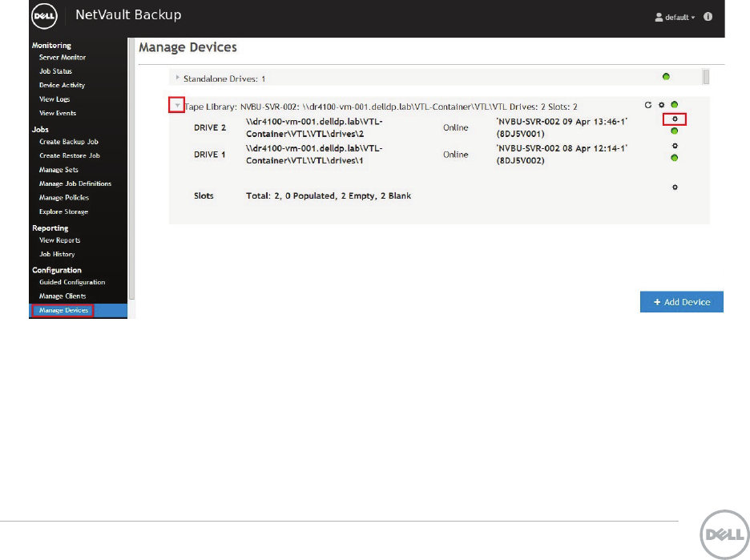The image size is (750, 560).
Task: Click DRIVE 2 green status indicator
Action: coord(675,131)
